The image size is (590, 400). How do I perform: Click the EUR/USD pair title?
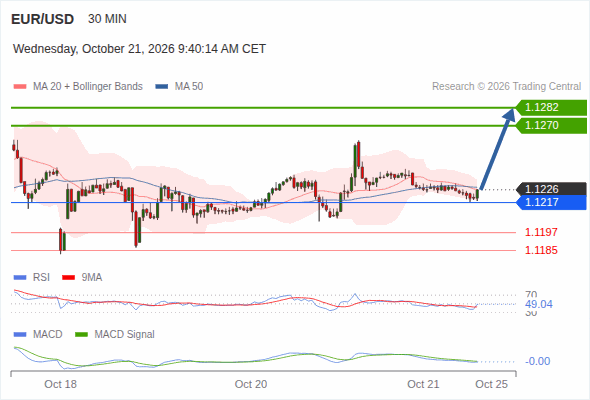pyautogui.click(x=43, y=19)
